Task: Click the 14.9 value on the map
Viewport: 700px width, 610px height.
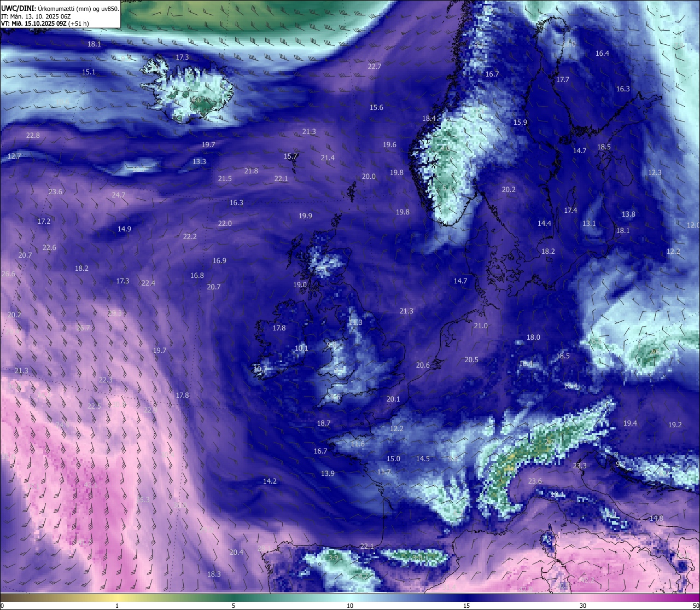Action: [x=124, y=229]
